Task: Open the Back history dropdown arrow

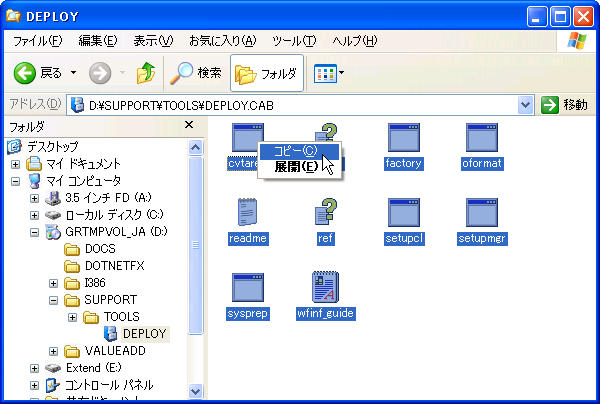Action: pyautogui.click(x=73, y=72)
